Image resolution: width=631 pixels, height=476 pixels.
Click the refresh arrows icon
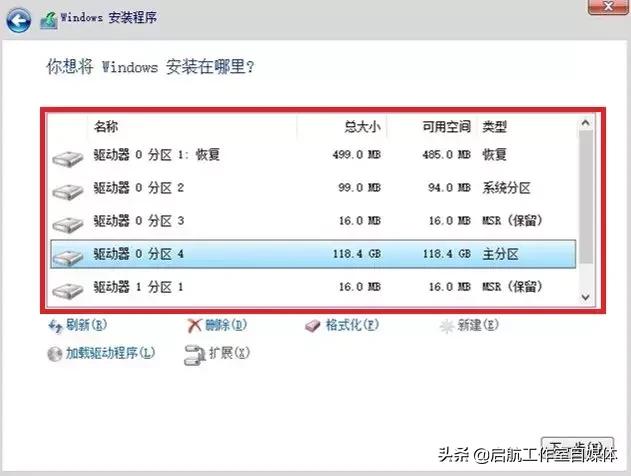55,326
